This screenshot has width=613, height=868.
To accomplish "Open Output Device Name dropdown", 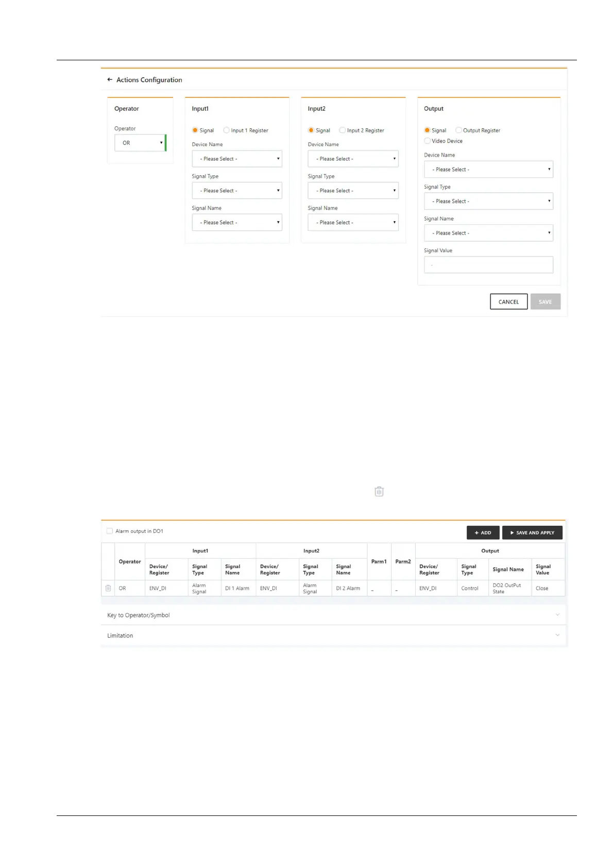I will tap(488, 170).
